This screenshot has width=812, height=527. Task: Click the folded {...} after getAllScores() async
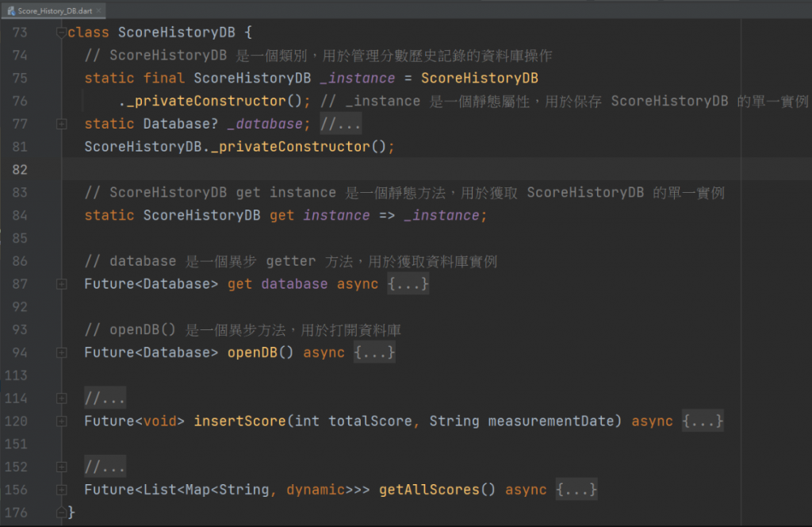coord(576,490)
